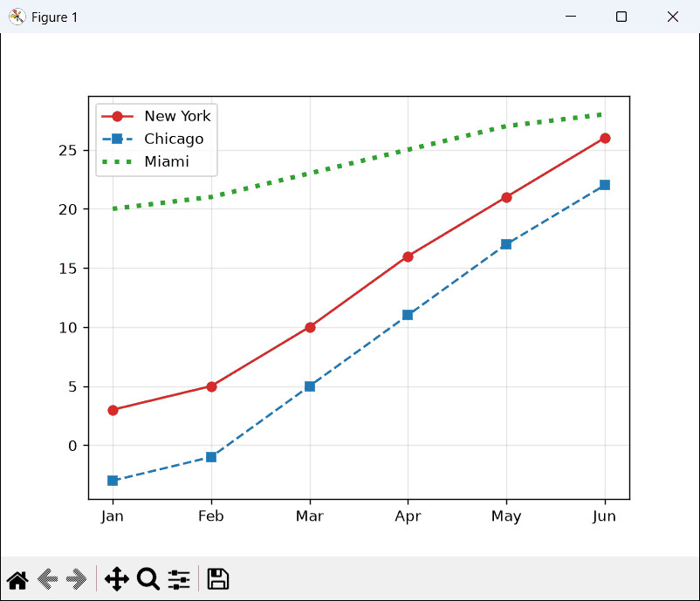This screenshot has width=700, height=601.
Task: Minimize the Figure 1 window
Action: tap(571, 17)
